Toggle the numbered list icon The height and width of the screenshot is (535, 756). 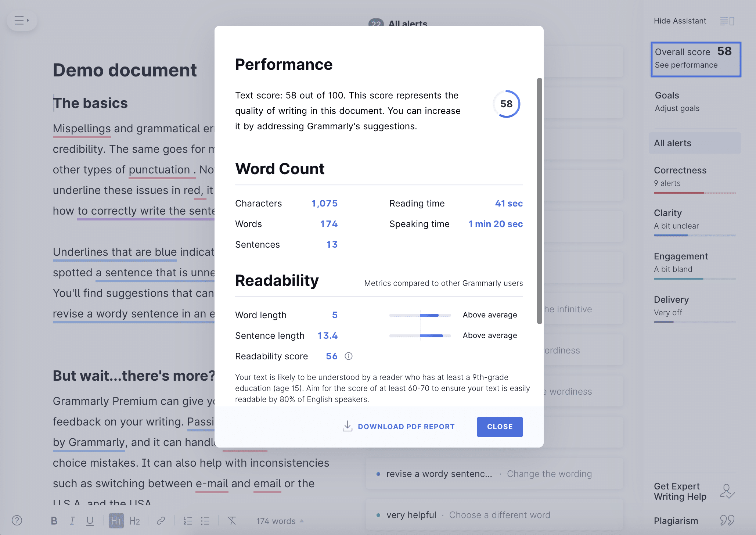[188, 521]
